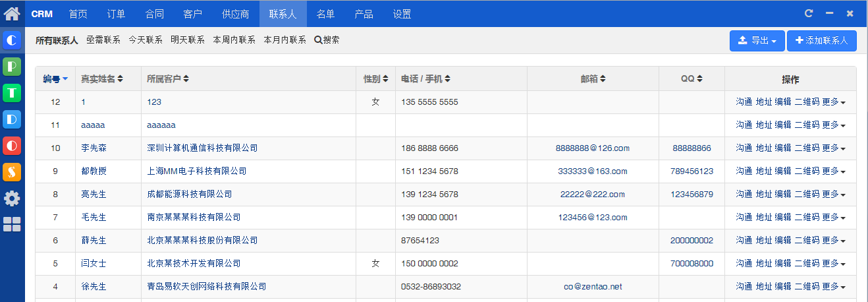The width and height of the screenshot is (868, 302).
Task: Expand 更多 menu for 薛先生
Action: tap(834, 241)
